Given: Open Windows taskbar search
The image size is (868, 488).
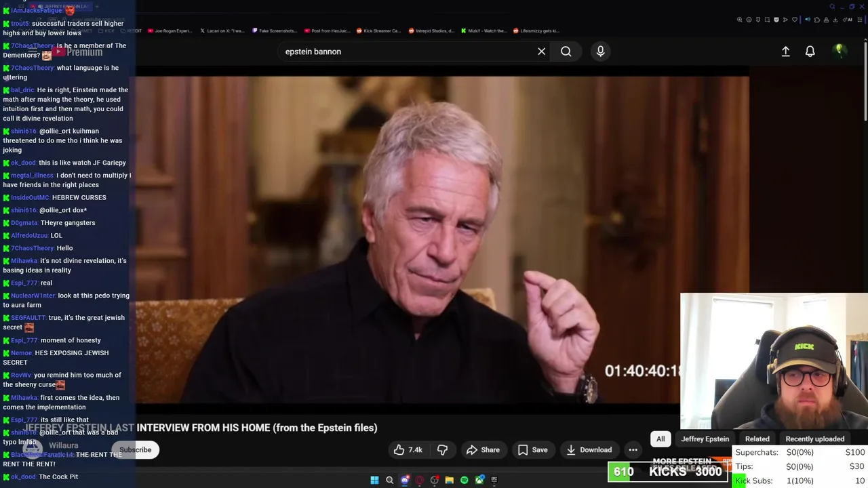Looking at the screenshot, I should [389, 480].
